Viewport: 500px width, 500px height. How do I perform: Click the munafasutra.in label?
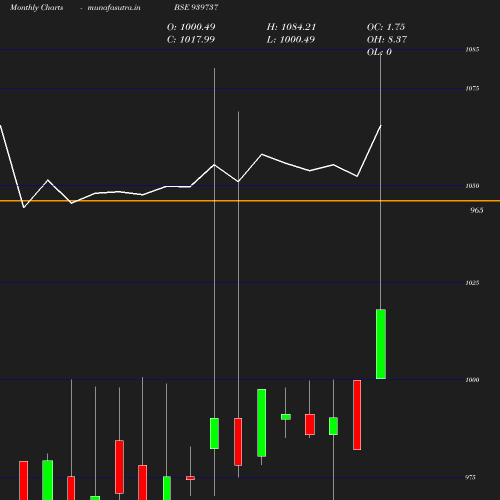114,8
